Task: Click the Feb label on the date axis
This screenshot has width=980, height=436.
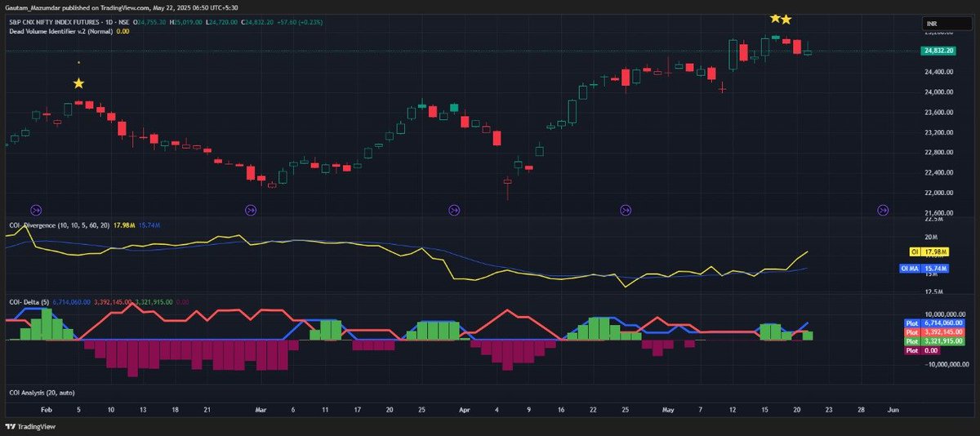Action: [47, 409]
